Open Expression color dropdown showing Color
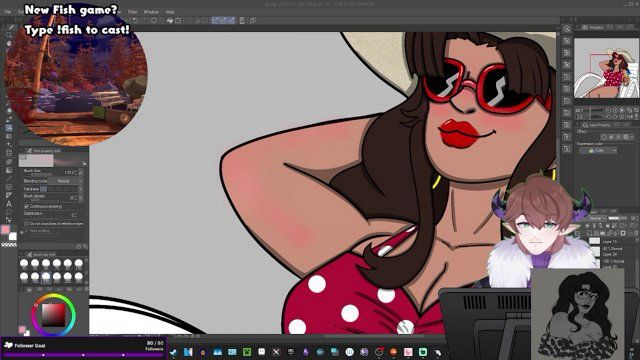 (x=599, y=151)
